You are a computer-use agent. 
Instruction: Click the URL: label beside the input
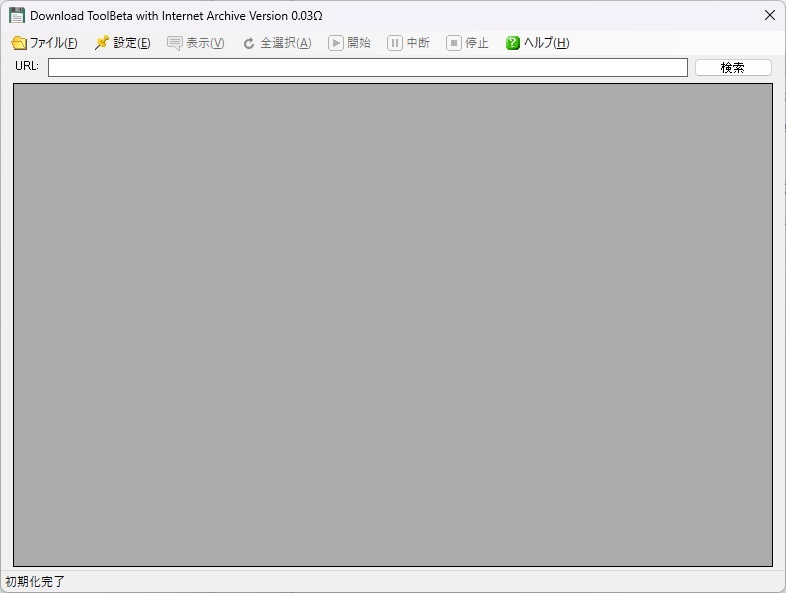pos(27,67)
